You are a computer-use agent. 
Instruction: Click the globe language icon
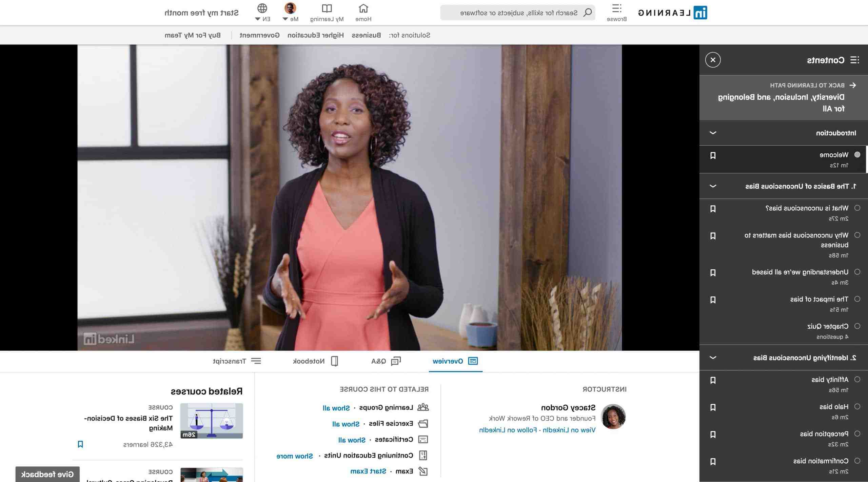click(x=262, y=8)
